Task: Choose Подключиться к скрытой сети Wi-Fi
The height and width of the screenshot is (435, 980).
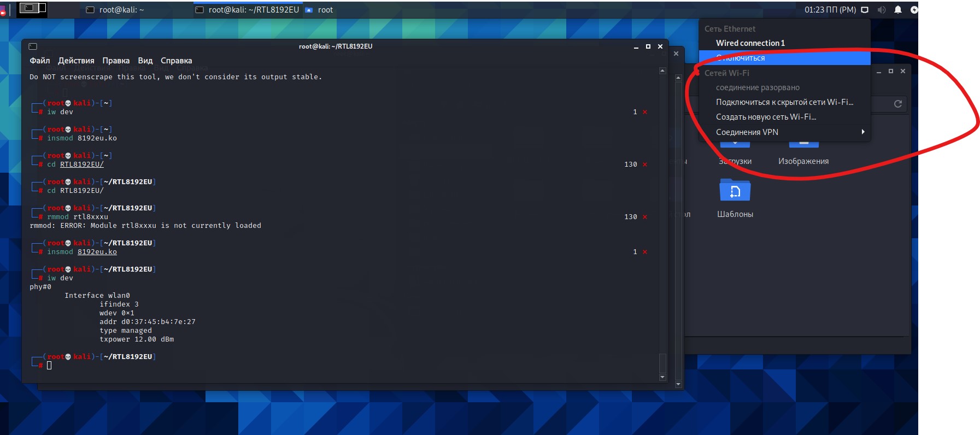Action: pyautogui.click(x=784, y=102)
